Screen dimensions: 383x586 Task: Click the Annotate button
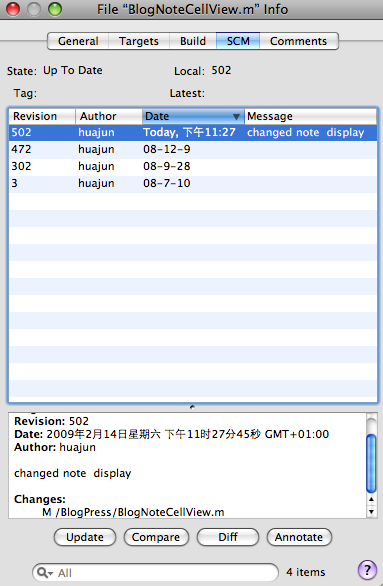pos(299,537)
